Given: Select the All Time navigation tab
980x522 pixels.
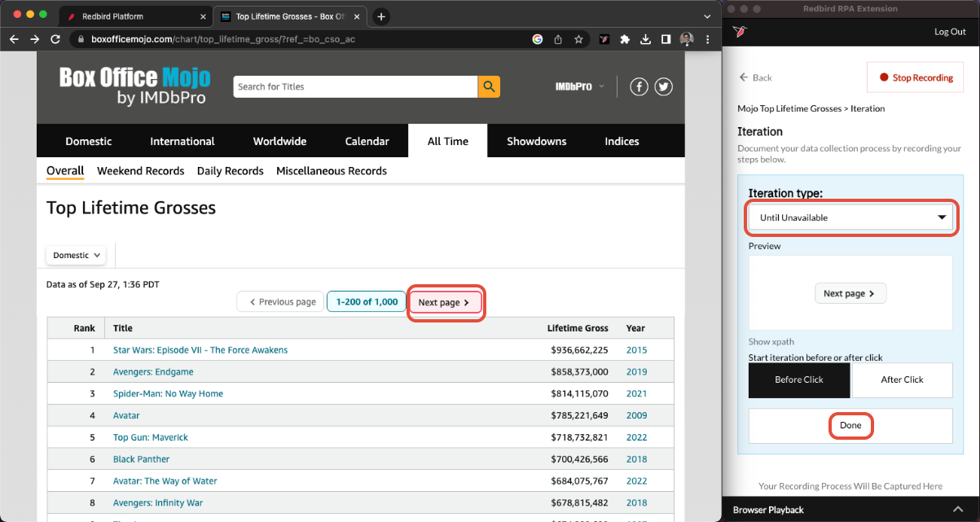Looking at the screenshot, I should (448, 141).
